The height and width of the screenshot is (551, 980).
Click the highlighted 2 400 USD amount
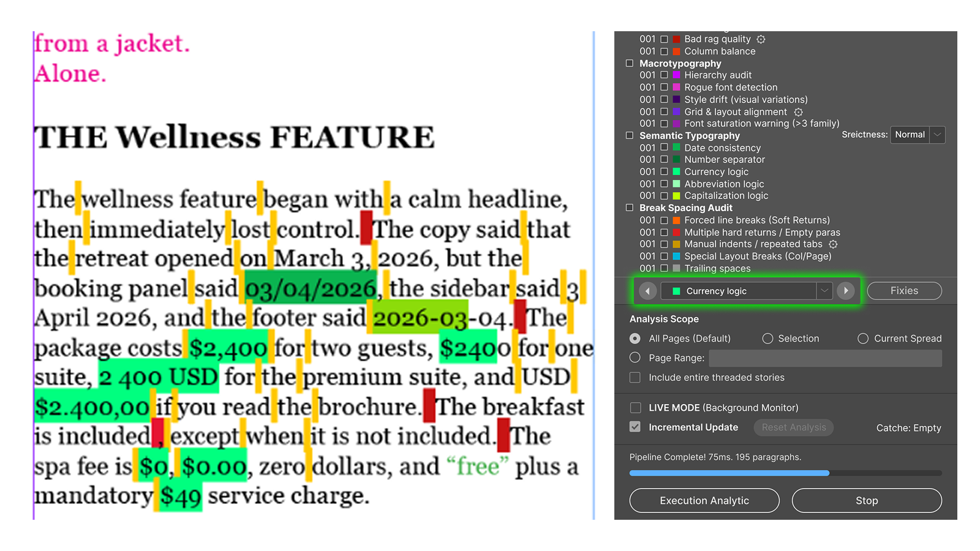click(158, 378)
